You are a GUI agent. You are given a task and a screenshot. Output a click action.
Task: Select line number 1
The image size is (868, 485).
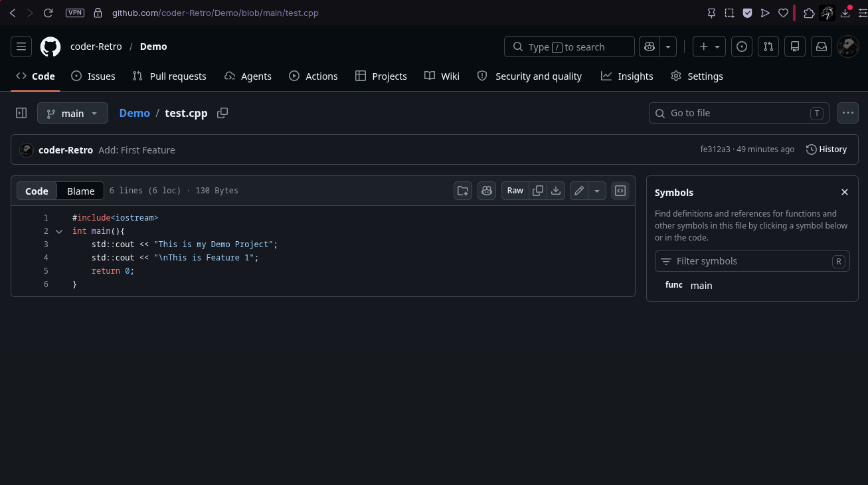pyautogui.click(x=46, y=218)
